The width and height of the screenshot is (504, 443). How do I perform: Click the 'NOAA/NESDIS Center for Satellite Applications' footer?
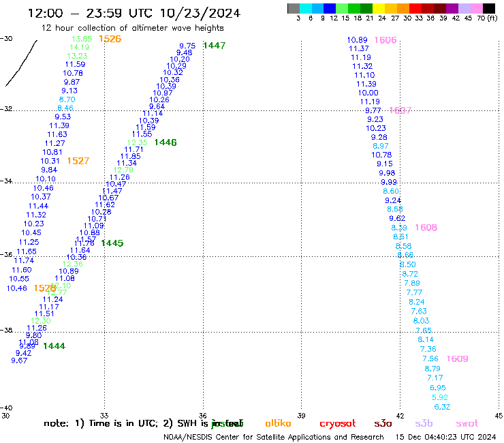click(x=247, y=438)
